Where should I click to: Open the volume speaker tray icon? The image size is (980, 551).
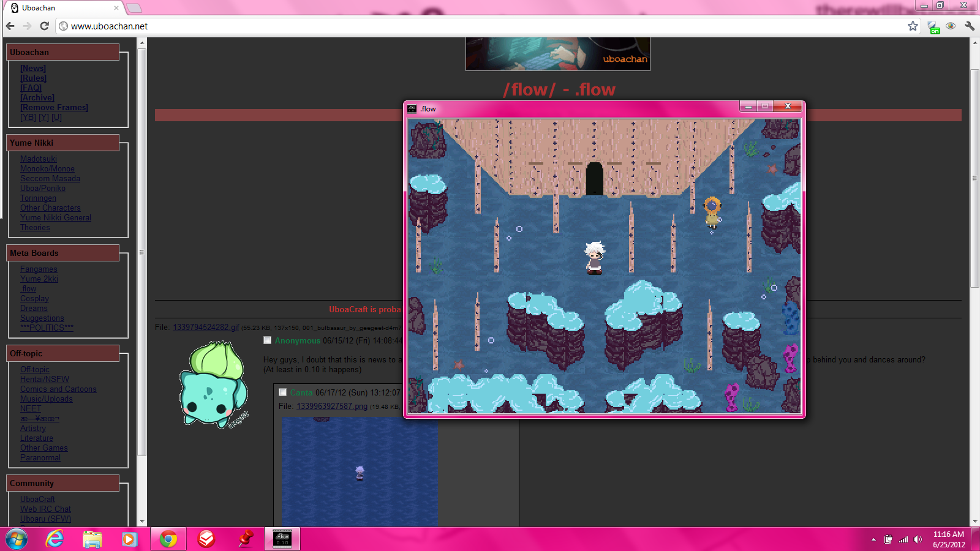click(918, 539)
